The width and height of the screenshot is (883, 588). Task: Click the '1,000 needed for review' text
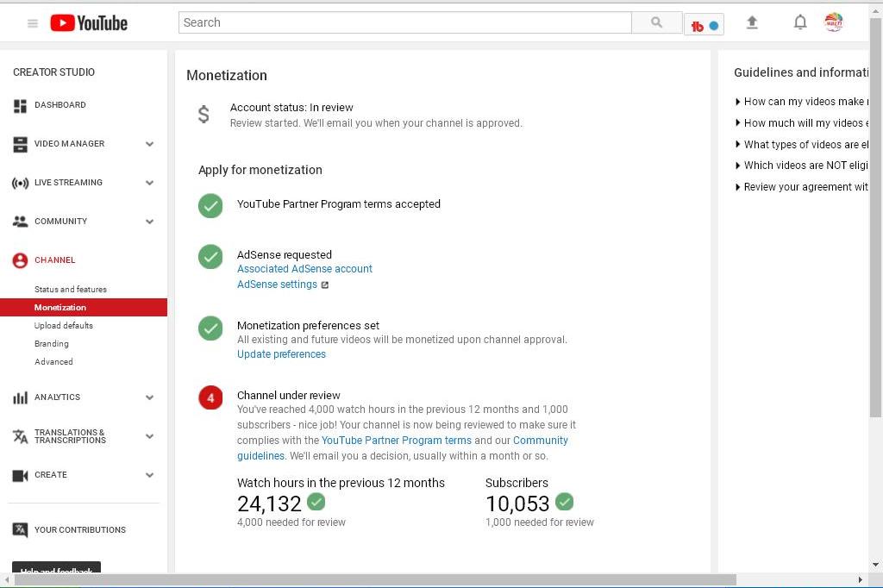(540, 522)
